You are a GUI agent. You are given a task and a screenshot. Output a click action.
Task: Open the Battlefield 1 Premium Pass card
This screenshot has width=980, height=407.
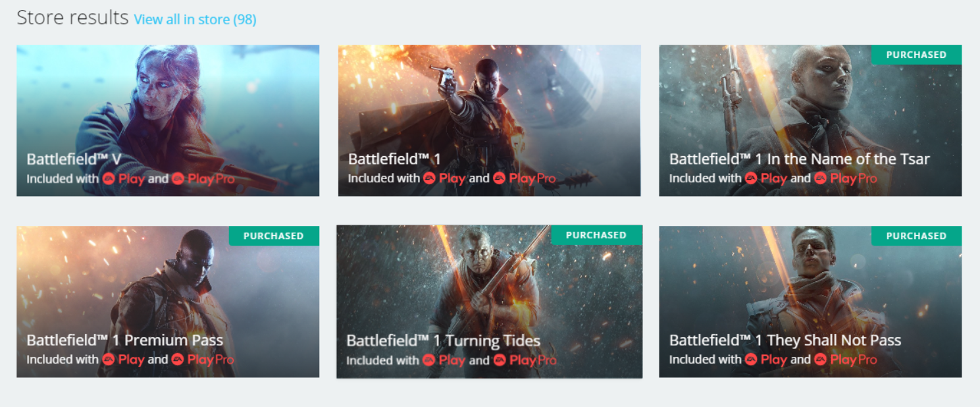[x=168, y=302]
